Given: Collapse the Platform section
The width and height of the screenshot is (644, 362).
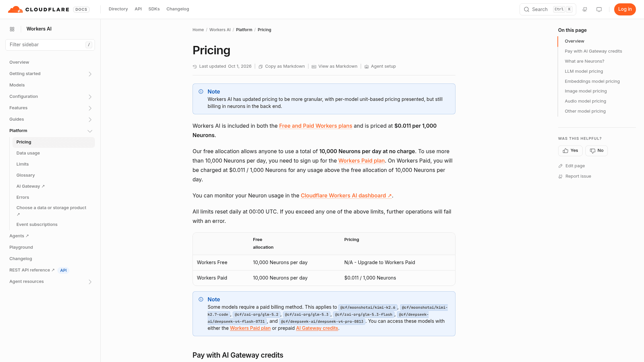Looking at the screenshot, I should [x=90, y=131].
